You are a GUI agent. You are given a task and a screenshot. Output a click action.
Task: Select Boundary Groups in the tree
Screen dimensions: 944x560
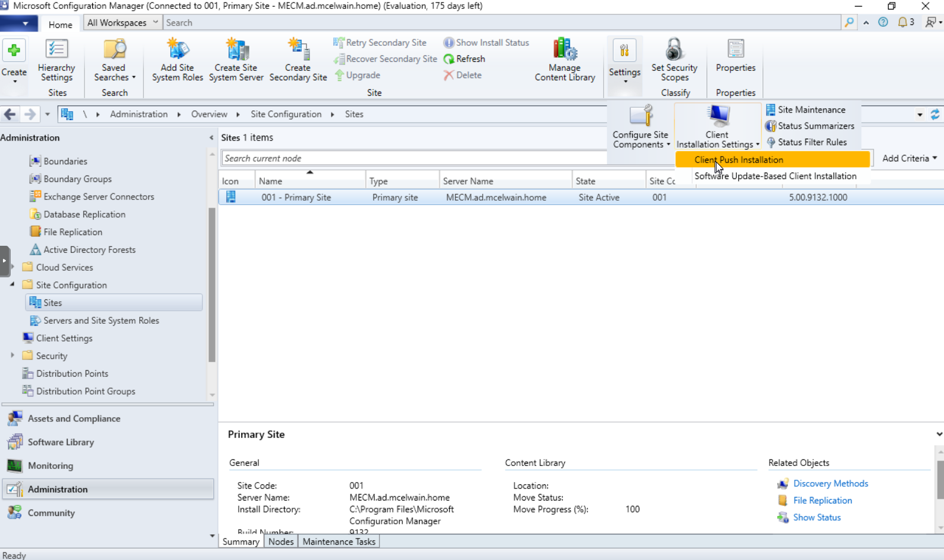point(77,179)
